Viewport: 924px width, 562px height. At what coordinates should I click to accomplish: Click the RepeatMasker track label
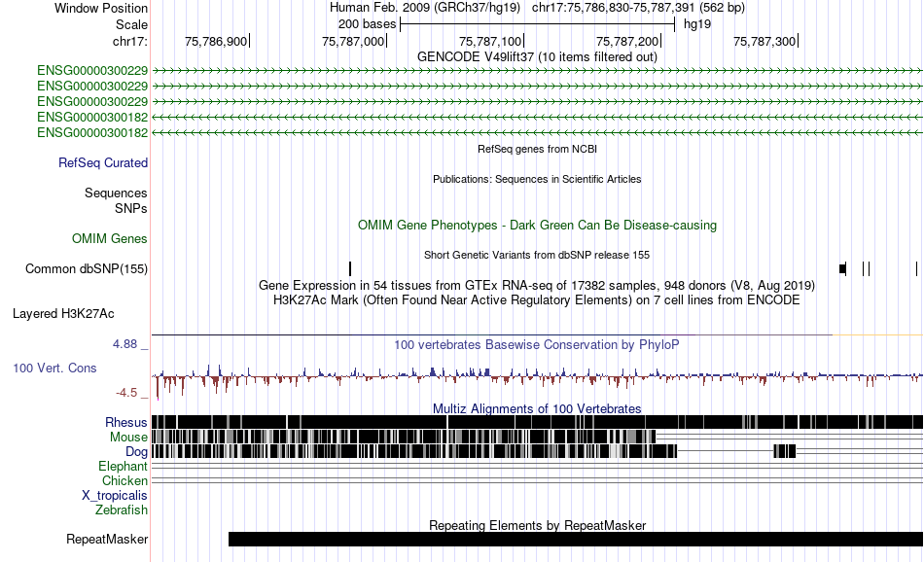107,539
